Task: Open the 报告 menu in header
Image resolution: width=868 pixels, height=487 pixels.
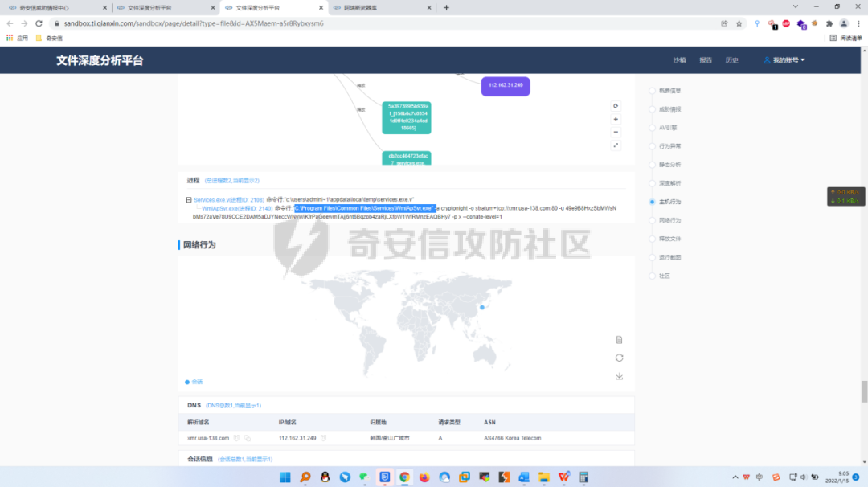Action: pyautogui.click(x=705, y=60)
